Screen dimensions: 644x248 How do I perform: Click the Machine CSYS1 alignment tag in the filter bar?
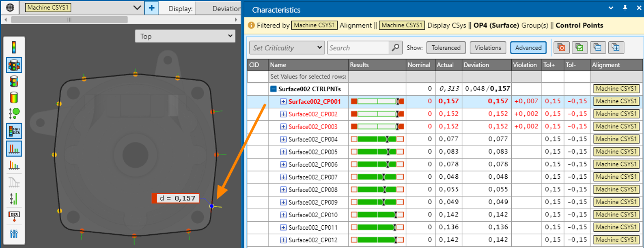tap(314, 25)
